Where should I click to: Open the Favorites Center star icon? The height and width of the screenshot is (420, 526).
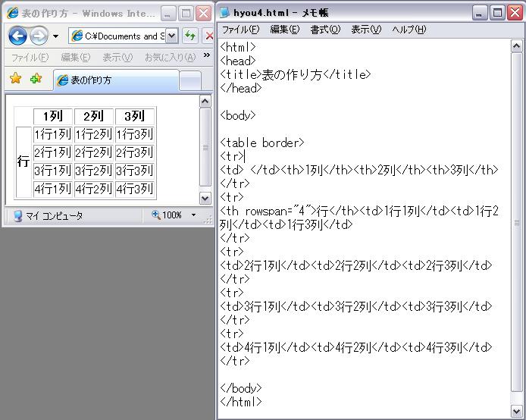pyautogui.click(x=15, y=79)
